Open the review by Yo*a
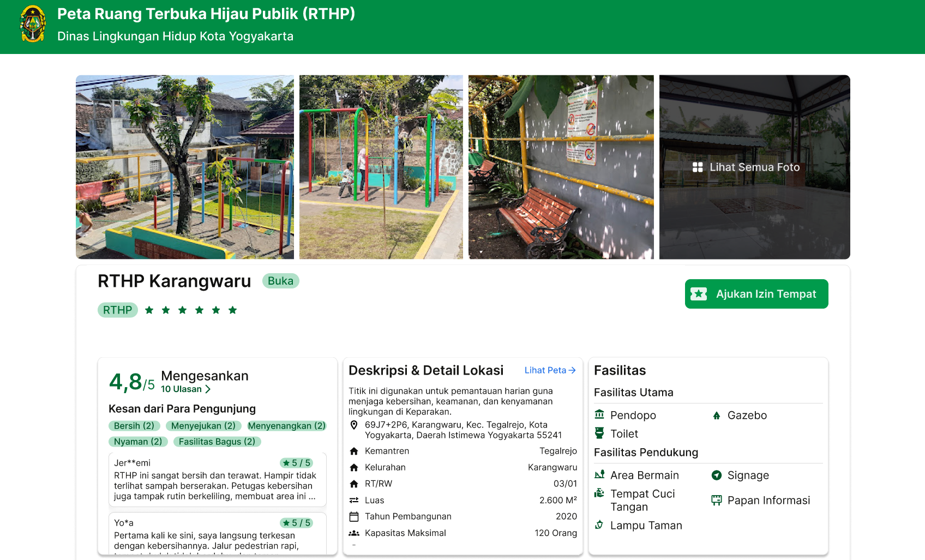Screen dimensions: 925x560 (218, 534)
